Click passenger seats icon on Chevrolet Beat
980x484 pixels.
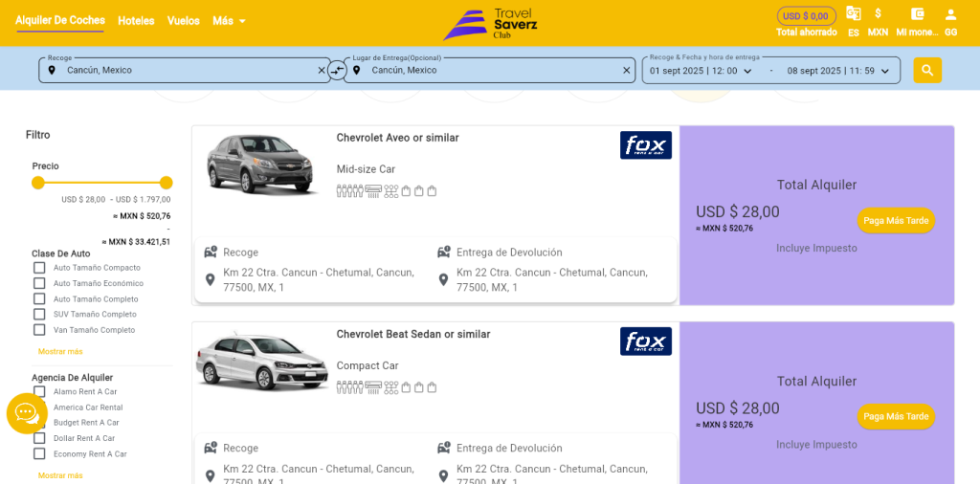349,387
